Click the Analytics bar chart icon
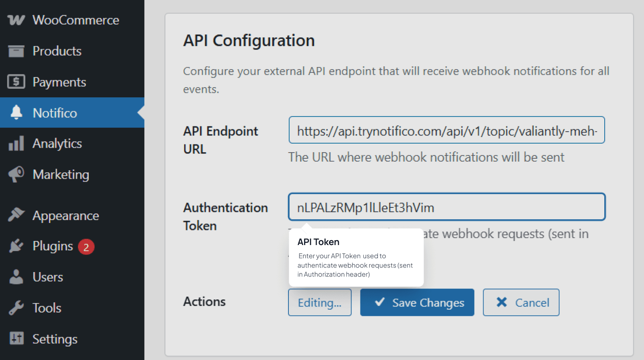Viewport: 644px width, 360px height. pos(16,143)
